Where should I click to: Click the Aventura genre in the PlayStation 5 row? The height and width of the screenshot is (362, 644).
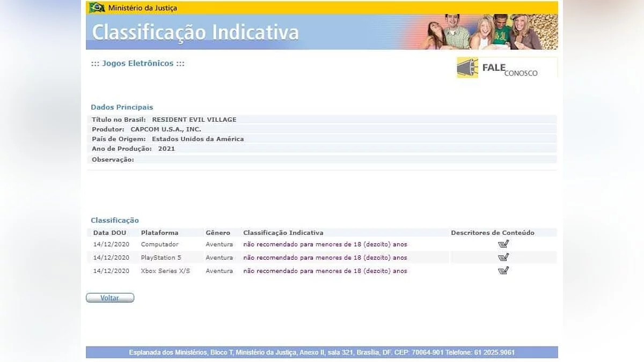219,257
